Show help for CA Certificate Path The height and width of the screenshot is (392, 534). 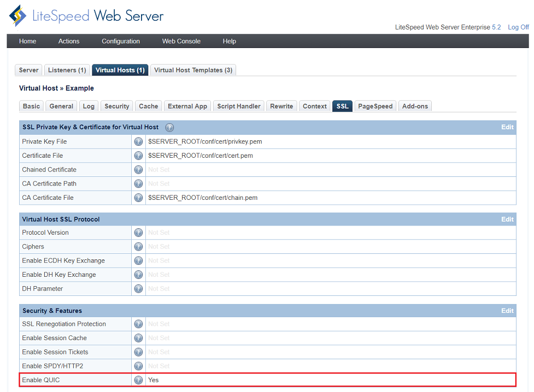(138, 184)
